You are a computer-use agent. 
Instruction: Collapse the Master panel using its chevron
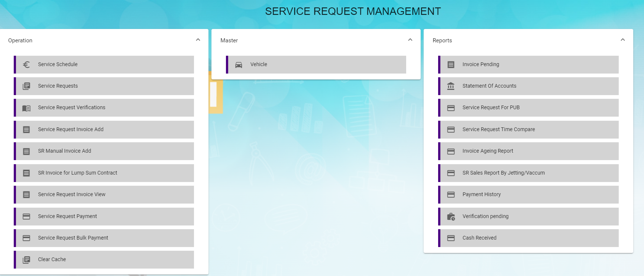410,40
